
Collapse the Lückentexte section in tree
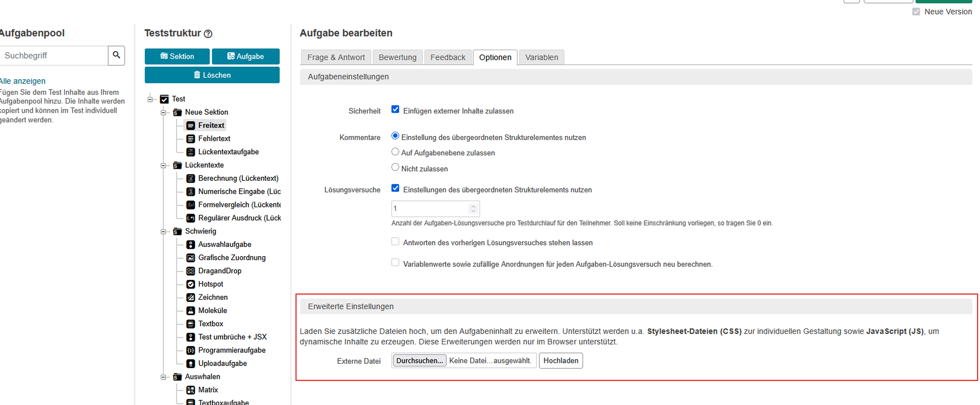coord(163,165)
